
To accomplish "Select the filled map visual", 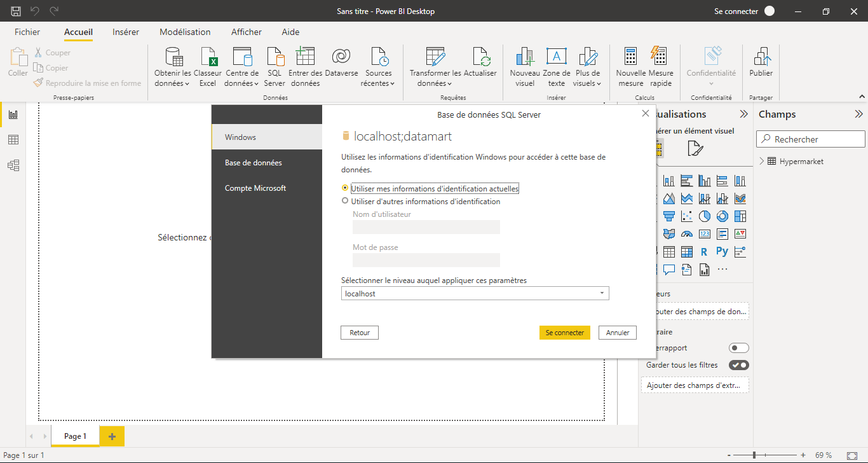I will click(668, 234).
